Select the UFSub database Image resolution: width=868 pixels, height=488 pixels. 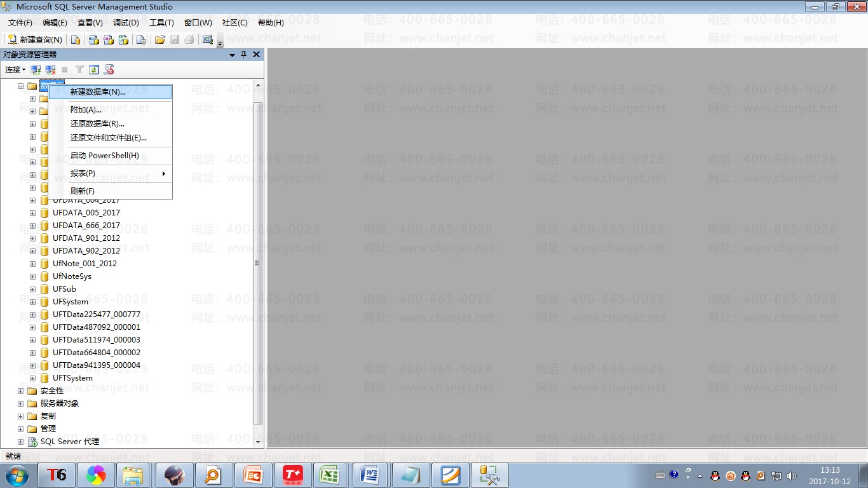[64, 289]
